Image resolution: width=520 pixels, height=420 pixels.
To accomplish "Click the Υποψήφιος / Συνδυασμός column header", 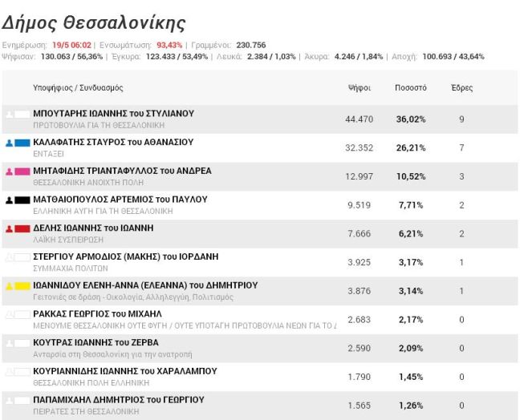I will tap(78, 87).
